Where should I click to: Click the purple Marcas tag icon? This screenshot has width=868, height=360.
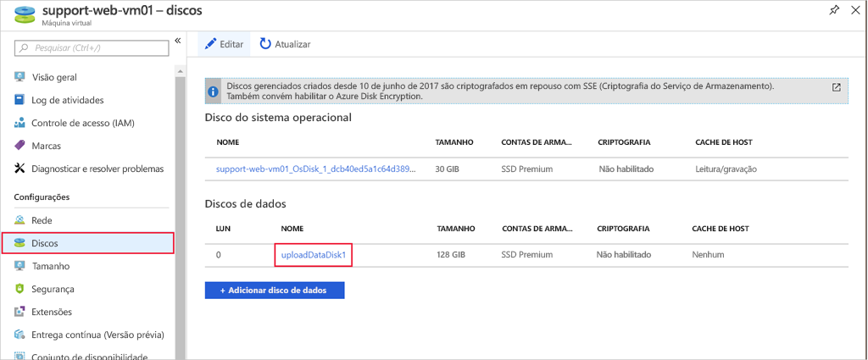[x=20, y=146]
